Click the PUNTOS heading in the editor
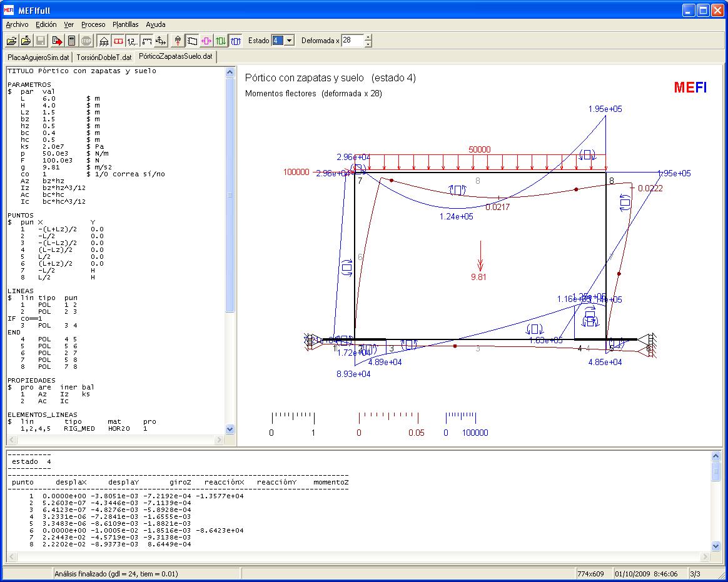The width and height of the screenshot is (728, 582). [21, 215]
